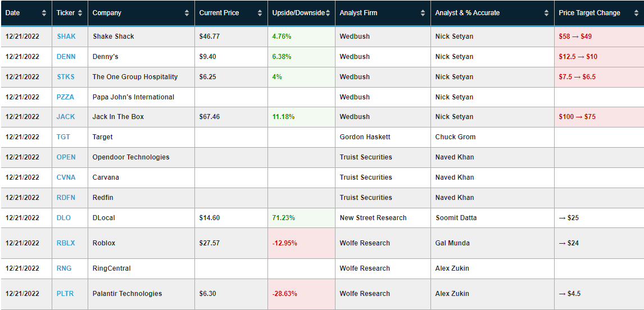Follow the CVNA ticker link
644x310 pixels.
tap(66, 177)
